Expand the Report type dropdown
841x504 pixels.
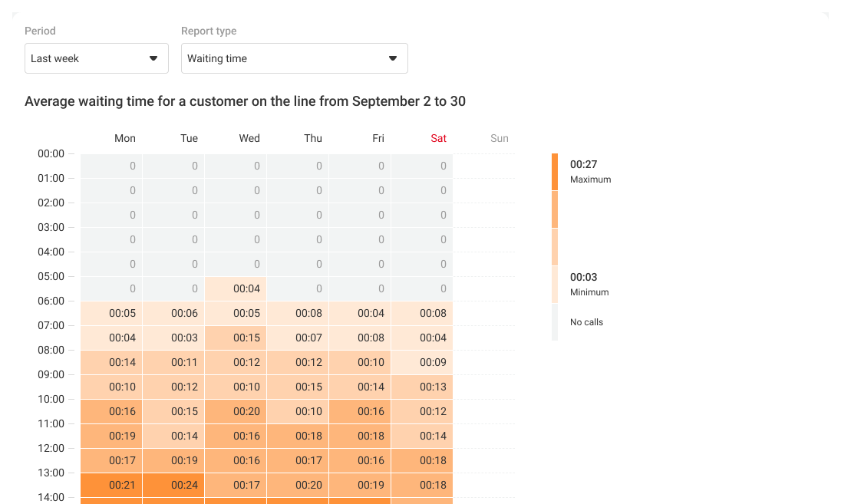coord(294,58)
